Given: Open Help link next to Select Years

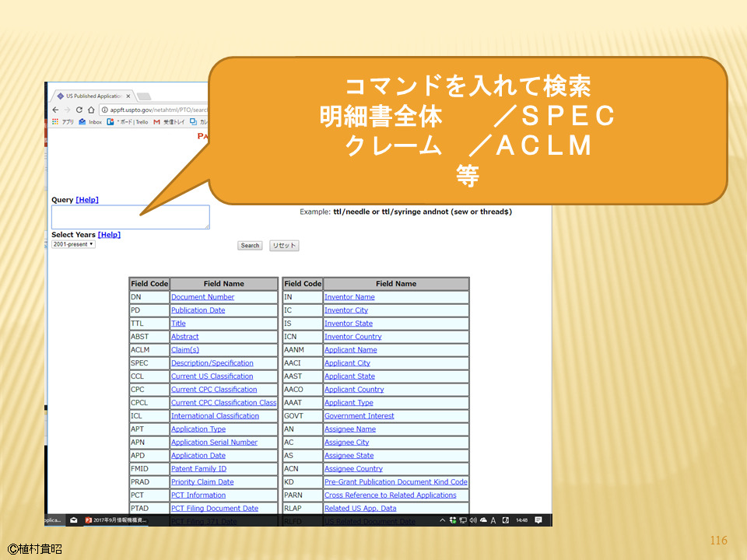Looking at the screenshot, I should [x=109, y=235].
